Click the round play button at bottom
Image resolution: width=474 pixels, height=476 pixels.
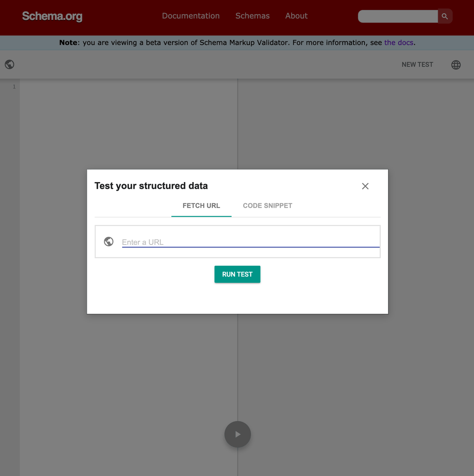[x=238, y=434]
